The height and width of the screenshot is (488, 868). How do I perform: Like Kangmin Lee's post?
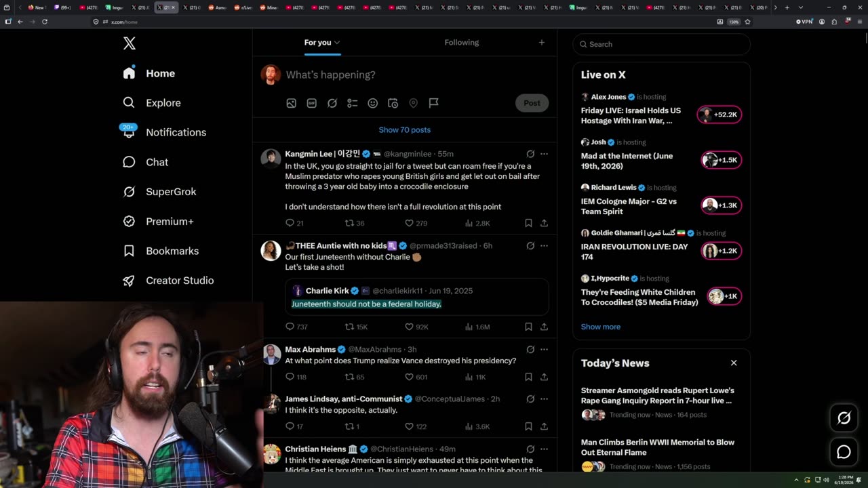coord(409,223)
